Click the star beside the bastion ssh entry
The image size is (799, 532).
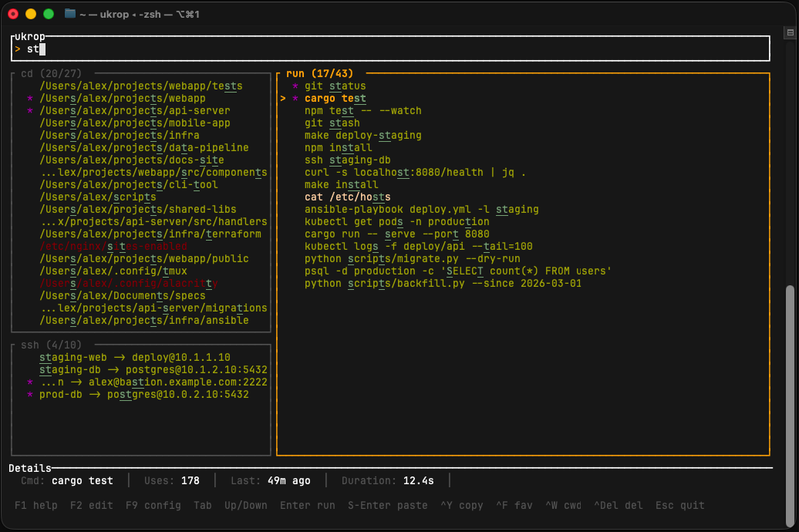30,382
